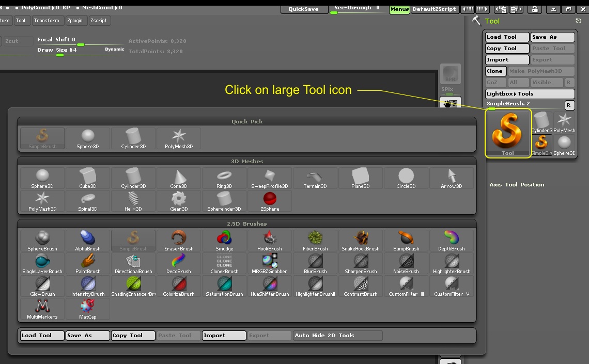Image resolution: width=589 pixels, height=364 pixels.
Task: Choose the HookBrush
Action: pyautogui.click(x=270, y=241)
